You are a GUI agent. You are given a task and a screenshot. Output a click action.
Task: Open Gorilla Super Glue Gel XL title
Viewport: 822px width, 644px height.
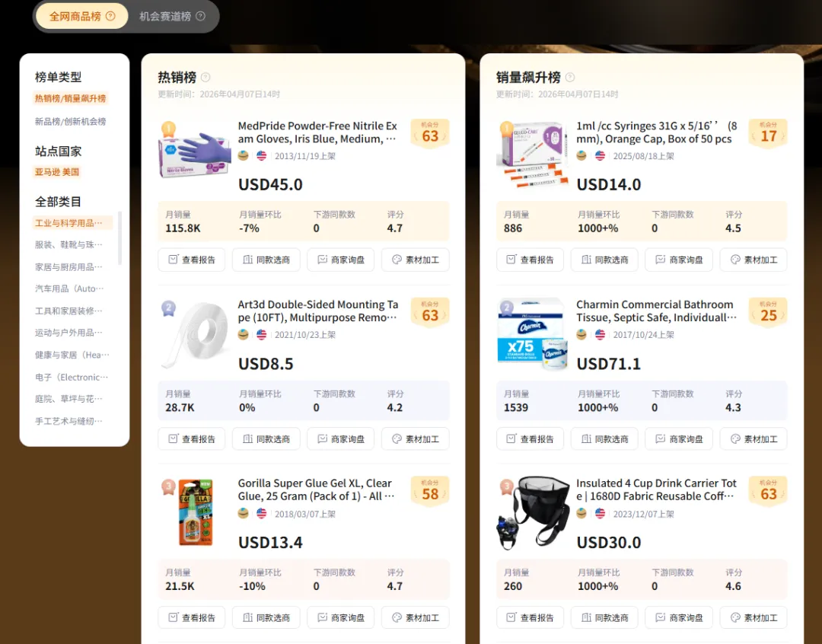(x=316, y=489)
